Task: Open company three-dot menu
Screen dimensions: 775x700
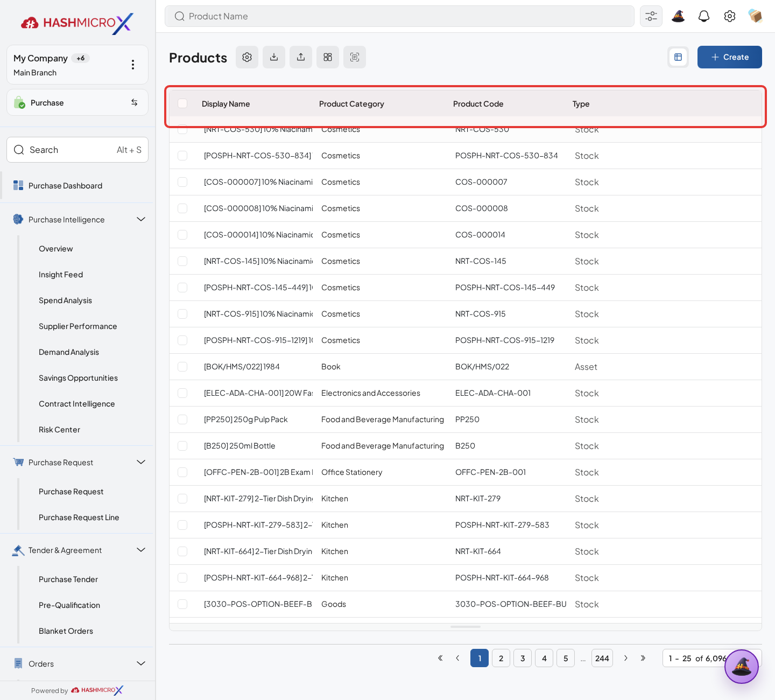Action: coord(133,65)
